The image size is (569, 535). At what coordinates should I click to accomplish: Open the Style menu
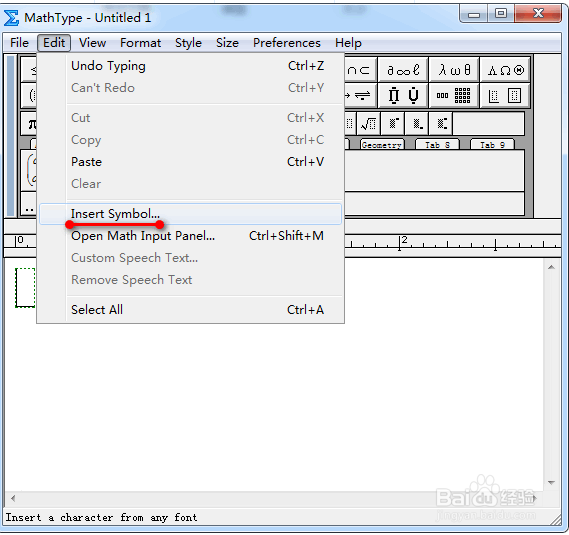tap(188, 43)
